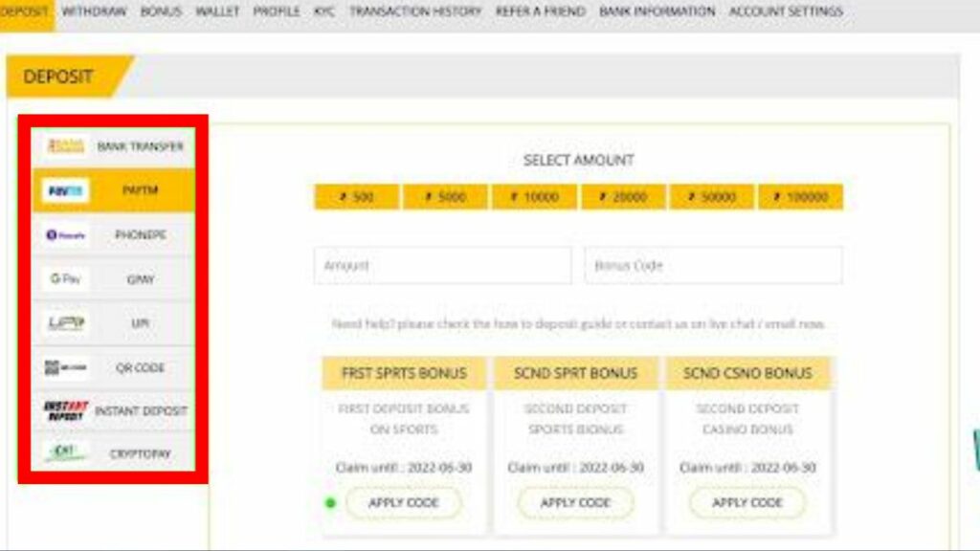Choose QR CODE payment method label

(140, 368)
